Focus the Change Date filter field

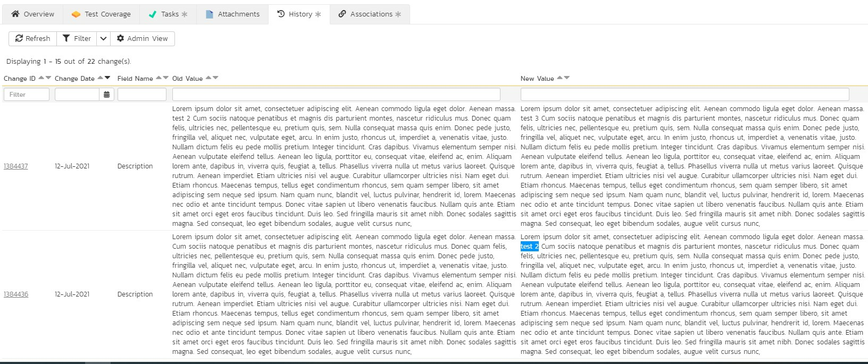click(77, 95)
